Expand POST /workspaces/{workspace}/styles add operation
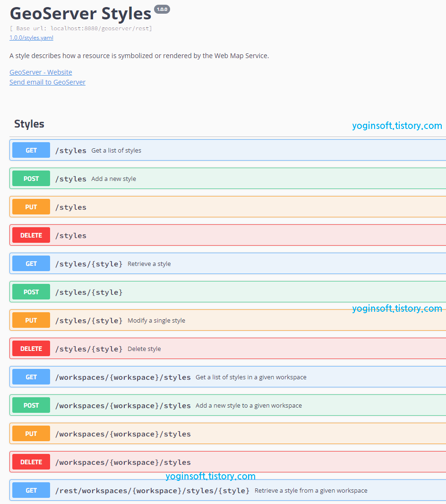Screen dimensions: 446x504 228,405
